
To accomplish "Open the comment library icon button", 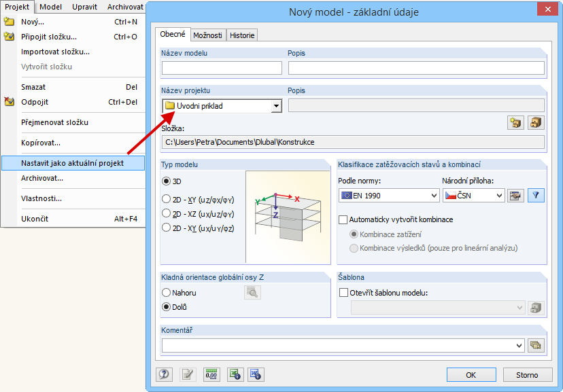I will click(536, 345).
